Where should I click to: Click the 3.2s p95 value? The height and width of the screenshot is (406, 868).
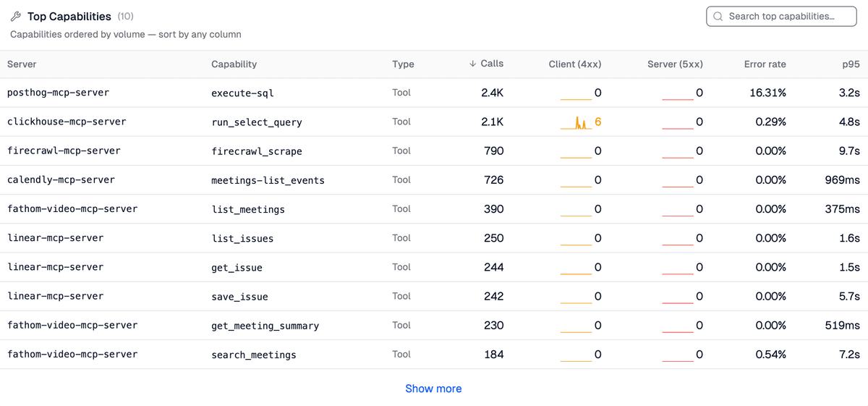pyautogui.click(x=849, y=93)
